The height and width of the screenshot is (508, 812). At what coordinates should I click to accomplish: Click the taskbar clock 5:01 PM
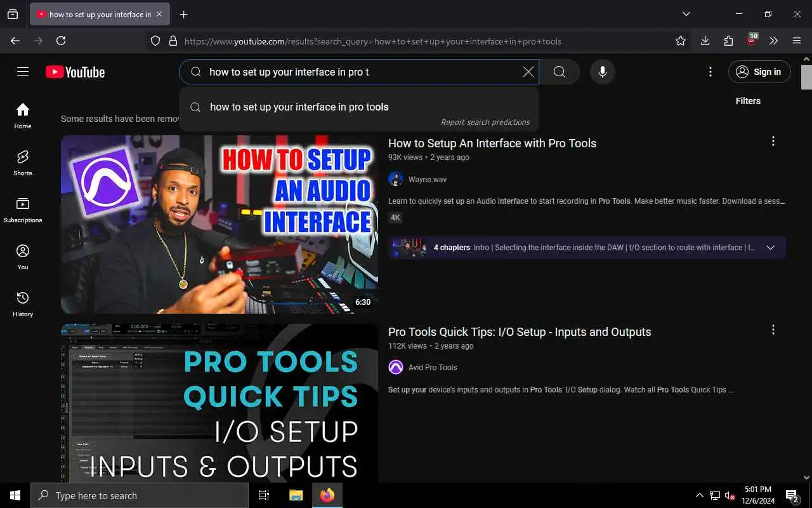[758, 495]
